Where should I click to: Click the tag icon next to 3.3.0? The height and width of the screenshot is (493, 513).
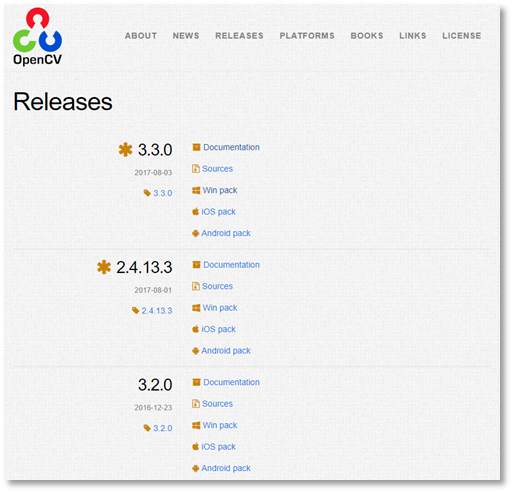tap(147, 193)
